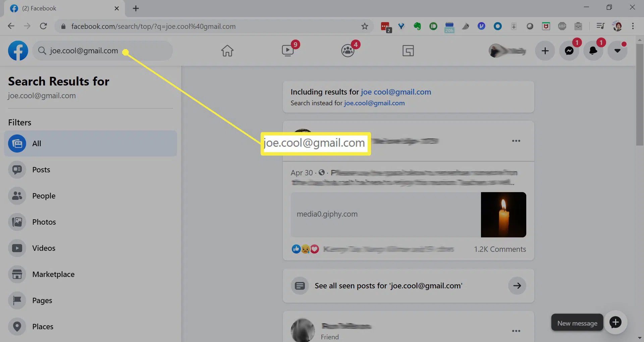
Task: Expand the Account dropdown arrow
Action: coord(618,51)
